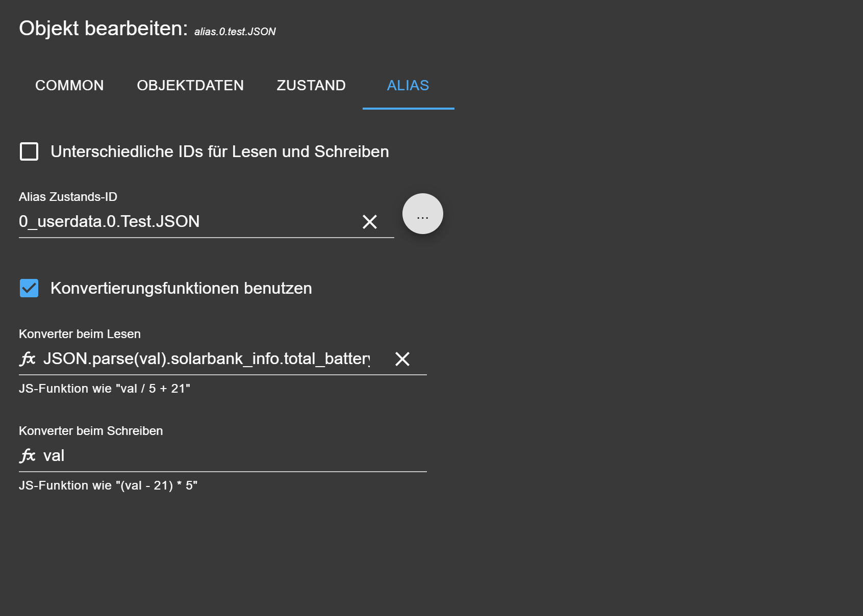Focus the Alias Zustands-ID text field
Image resolution: width=863 pixels, height=616 pixels.
pos(184,222)
